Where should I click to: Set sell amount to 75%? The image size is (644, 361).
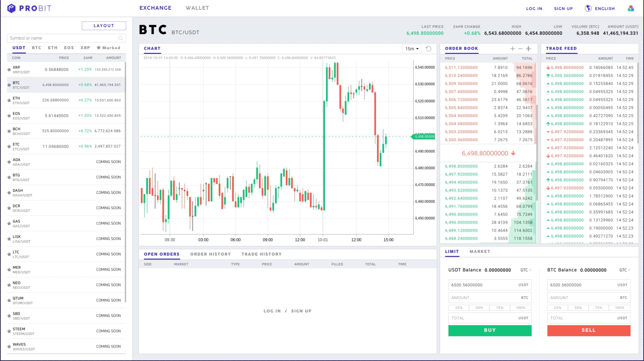pyautogui.click(x=599, y=308)
